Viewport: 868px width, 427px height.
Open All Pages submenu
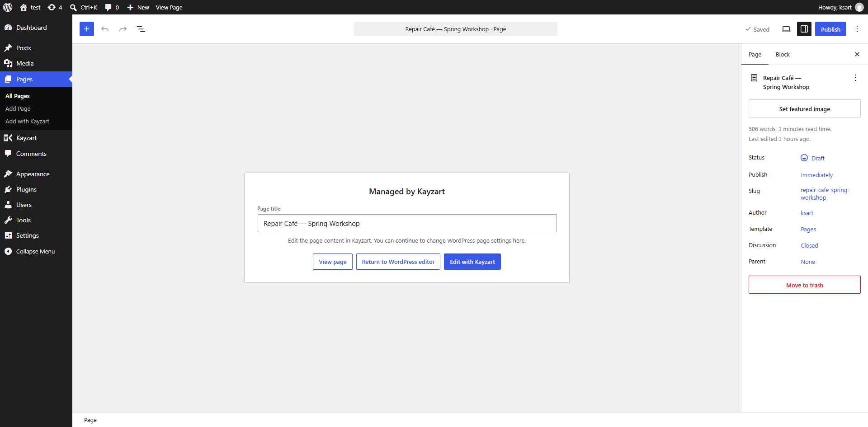[x=18, y=96]
